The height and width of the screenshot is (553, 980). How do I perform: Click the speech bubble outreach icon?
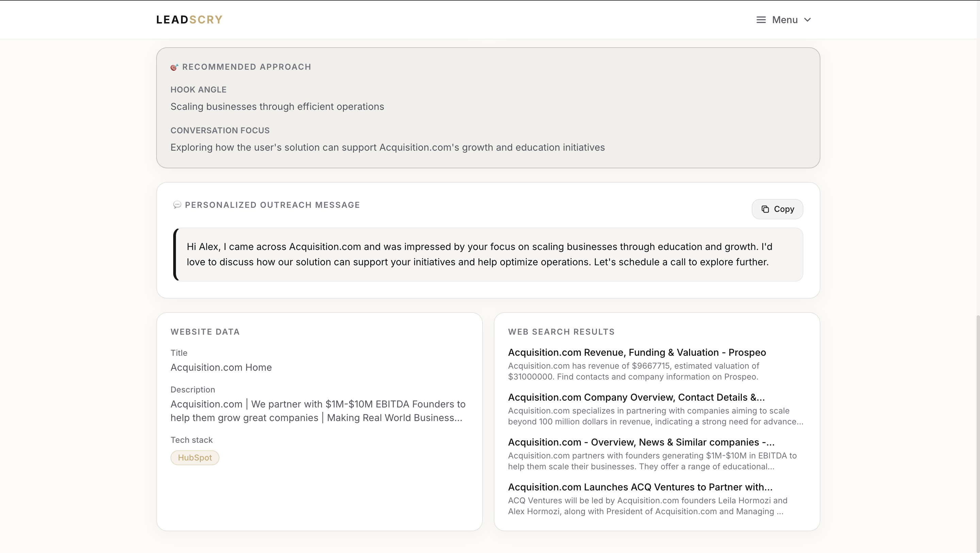click(177, 205)
